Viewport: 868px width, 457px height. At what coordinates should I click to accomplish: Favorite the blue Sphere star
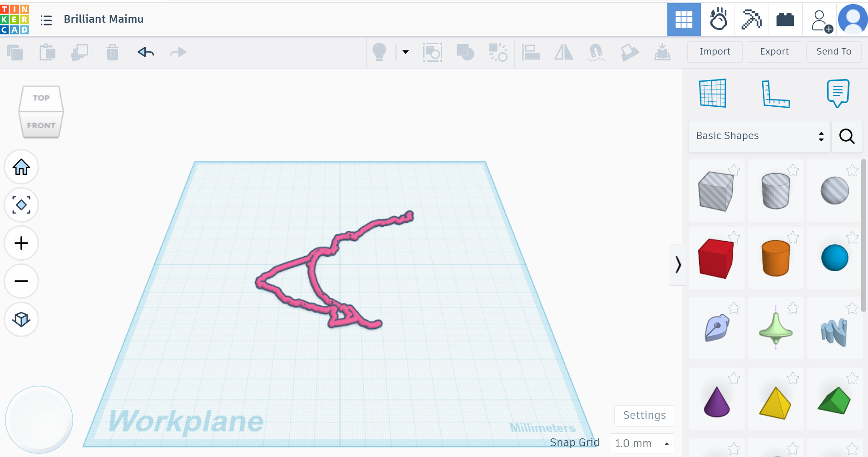click(x=852, y=237)
